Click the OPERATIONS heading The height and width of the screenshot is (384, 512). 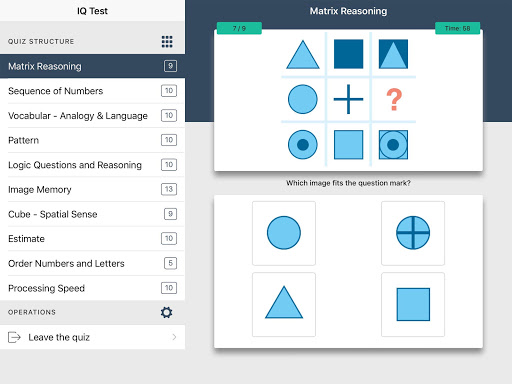click(x=32, y=312)
